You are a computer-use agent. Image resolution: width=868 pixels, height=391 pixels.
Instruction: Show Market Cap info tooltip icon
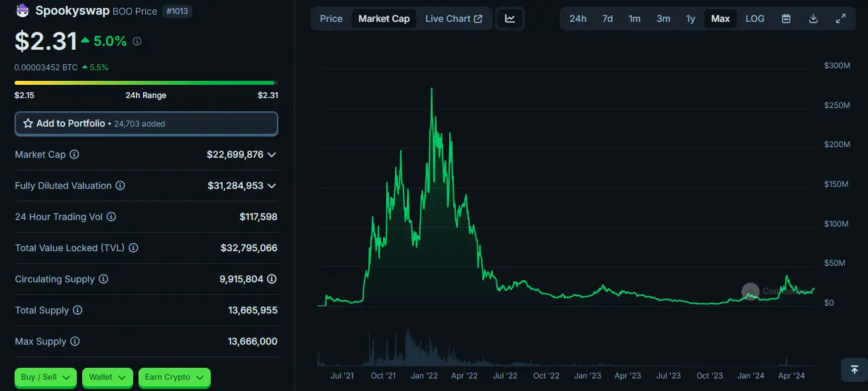(74, 154)
